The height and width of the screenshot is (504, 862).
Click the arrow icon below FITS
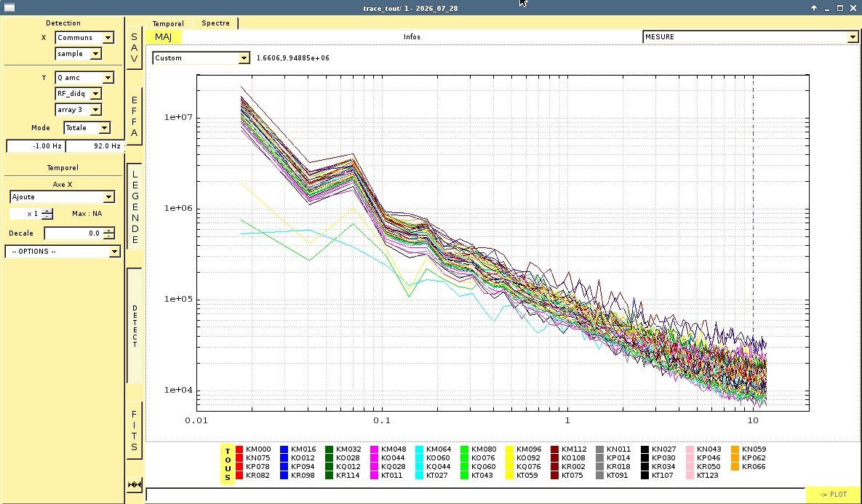(x=135, y=484)
